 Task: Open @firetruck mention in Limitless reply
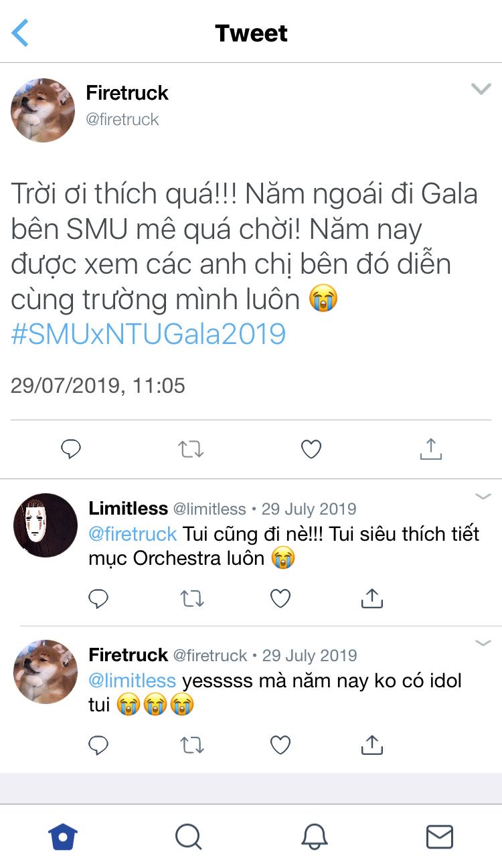133,534
